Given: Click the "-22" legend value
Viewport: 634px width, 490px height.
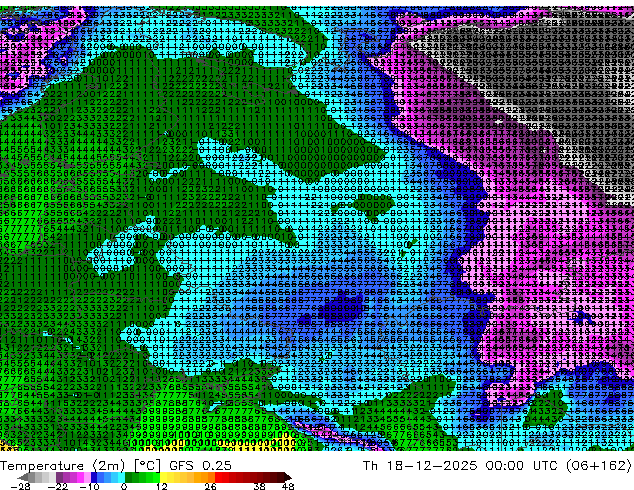Looking at the screenshot, I should [57, 486].
